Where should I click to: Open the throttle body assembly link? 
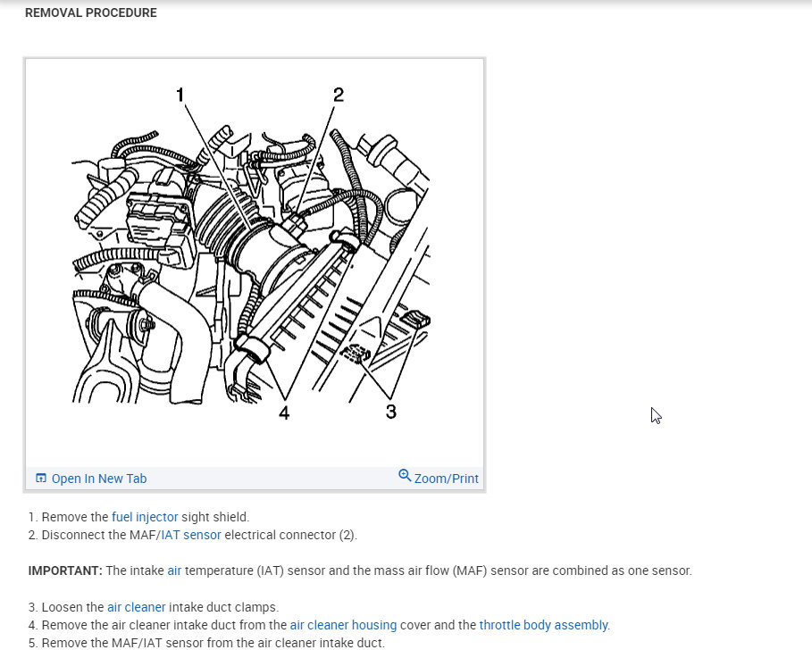[543, 625]
